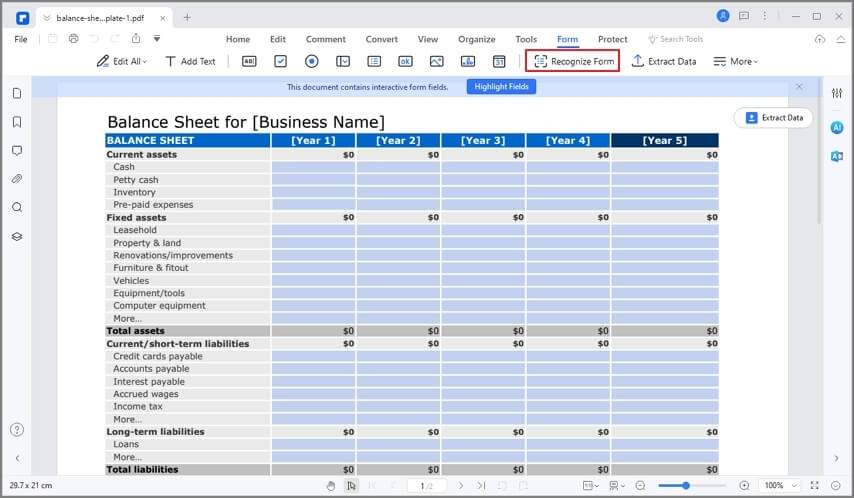Add a date field tool
Screen dimensions: 854x498
(x=499, y=62)
